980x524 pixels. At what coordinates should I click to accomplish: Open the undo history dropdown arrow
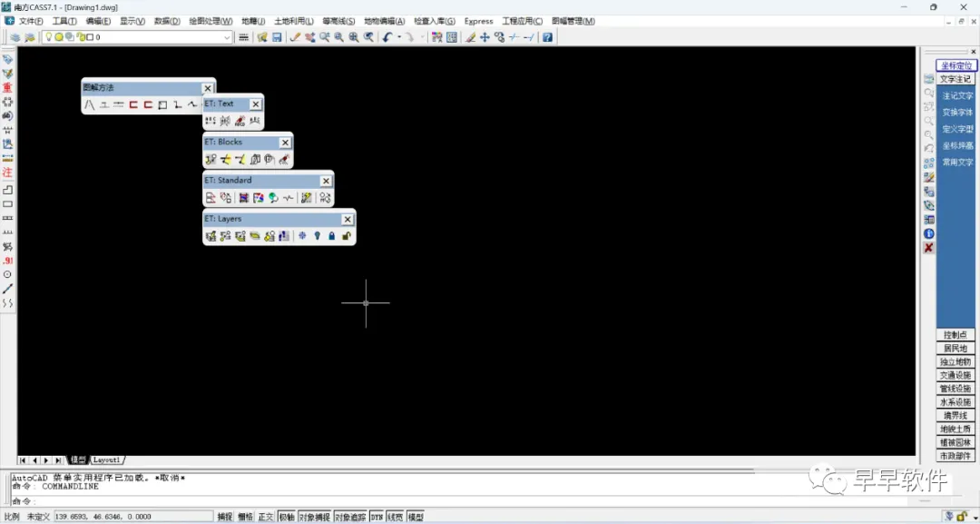point(398,37)
